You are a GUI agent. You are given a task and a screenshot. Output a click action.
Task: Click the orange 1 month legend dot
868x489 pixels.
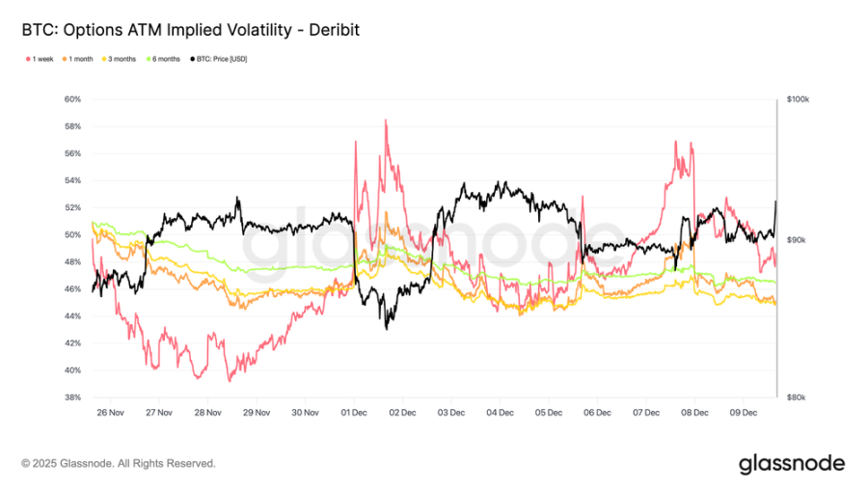66,59
